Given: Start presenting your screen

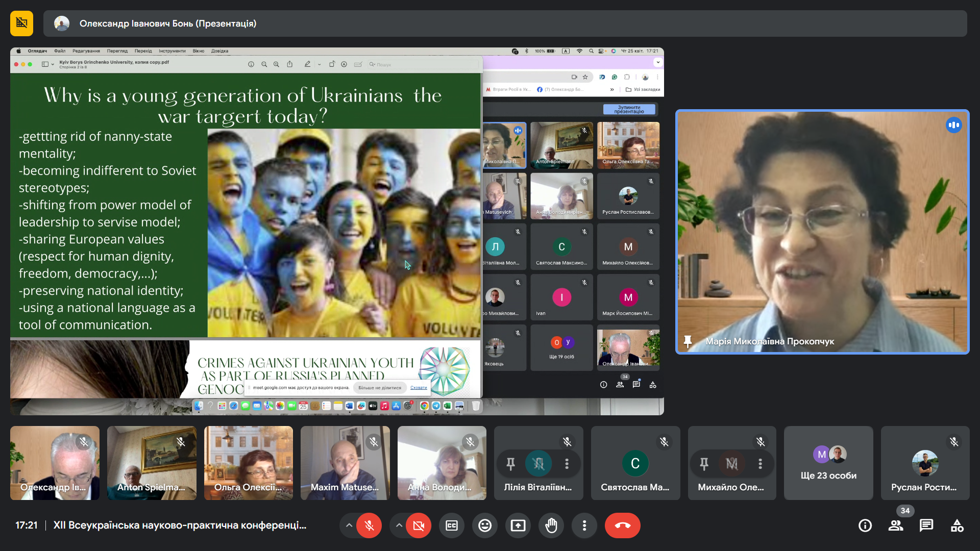Looking at the screenshot, I should pos(518,525).
